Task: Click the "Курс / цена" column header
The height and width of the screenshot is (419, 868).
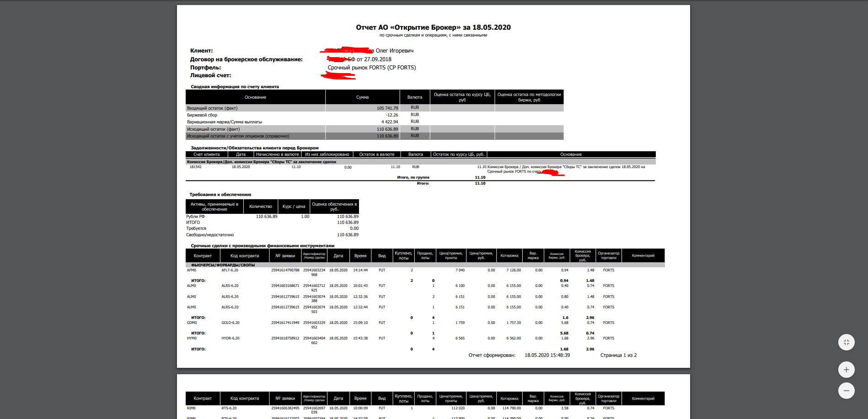Action: (294, 207)
